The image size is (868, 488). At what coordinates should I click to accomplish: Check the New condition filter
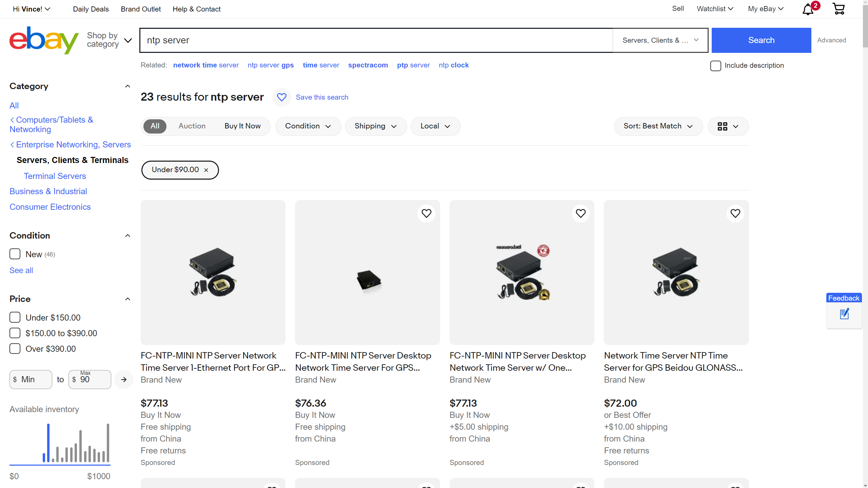[x=15, y=254]
